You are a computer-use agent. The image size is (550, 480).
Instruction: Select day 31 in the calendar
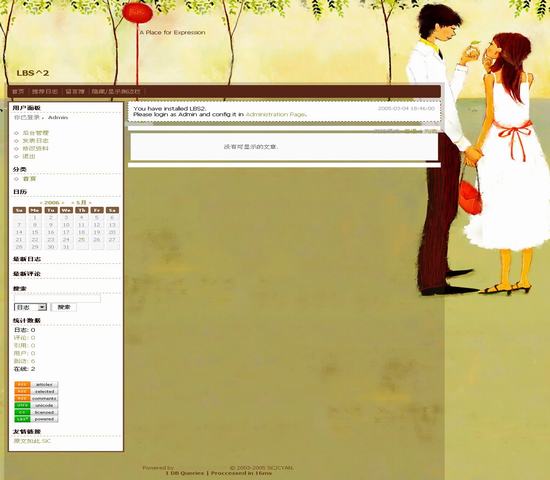coord(66,247)
